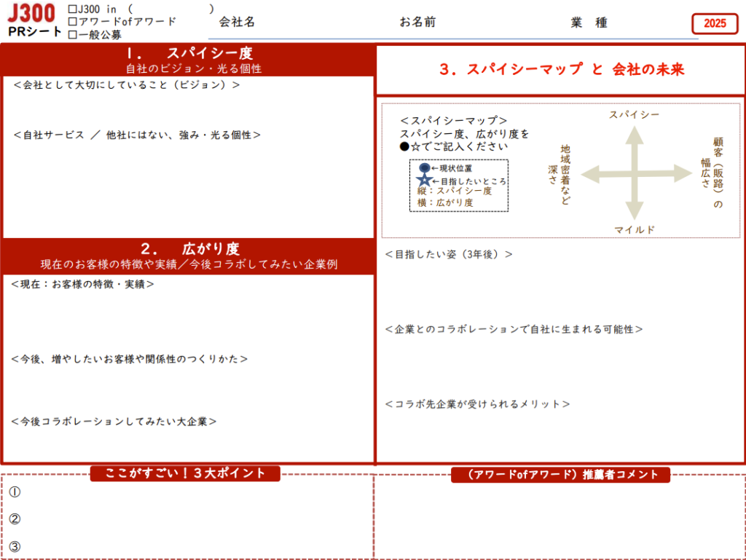This screenshot has width=746, height=560.
Task: Click the 2025 year badge
Action: coord(715,23)
